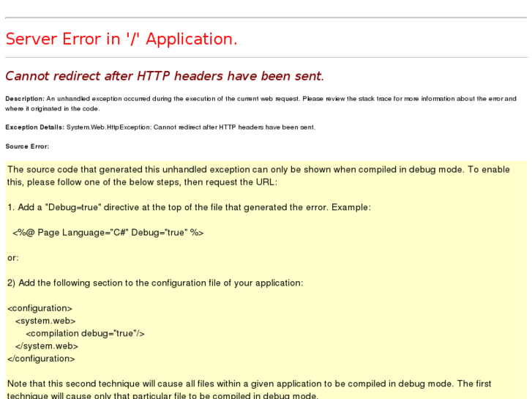Click the "where it originated in the code." line
Viewport: 532px width, 399px height.
pos(52,108)
